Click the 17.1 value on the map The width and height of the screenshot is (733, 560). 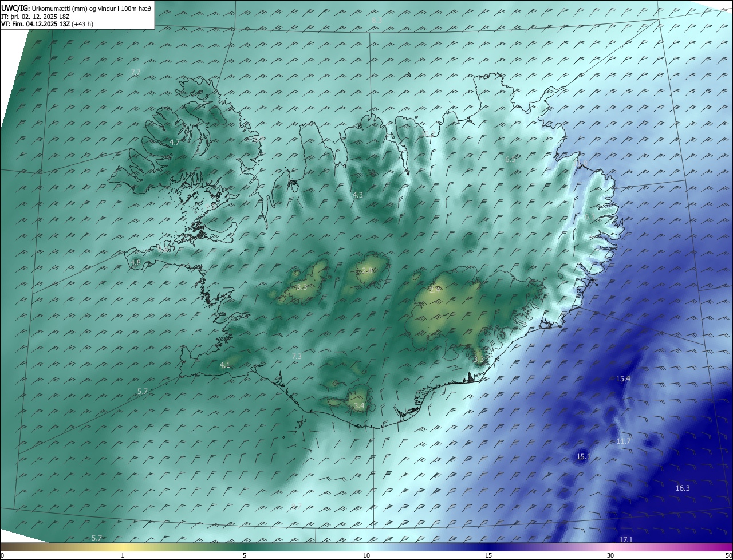pyautogui.click(x=626, y=540)
